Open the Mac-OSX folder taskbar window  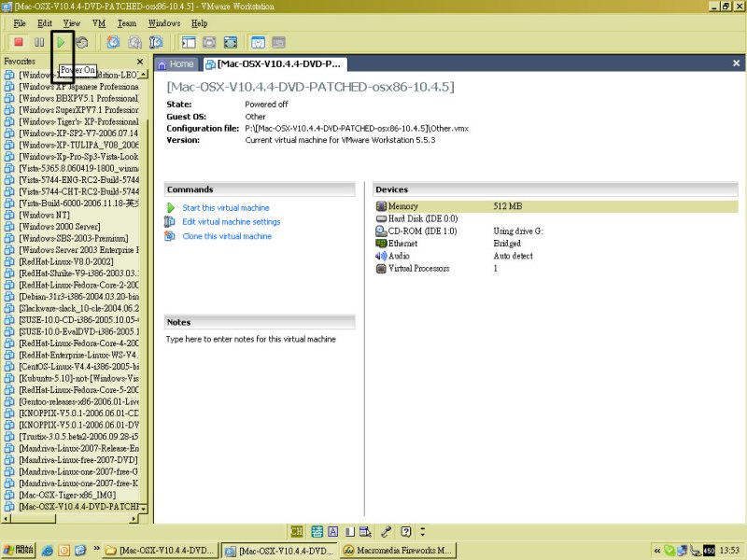[x=161, y=550]
